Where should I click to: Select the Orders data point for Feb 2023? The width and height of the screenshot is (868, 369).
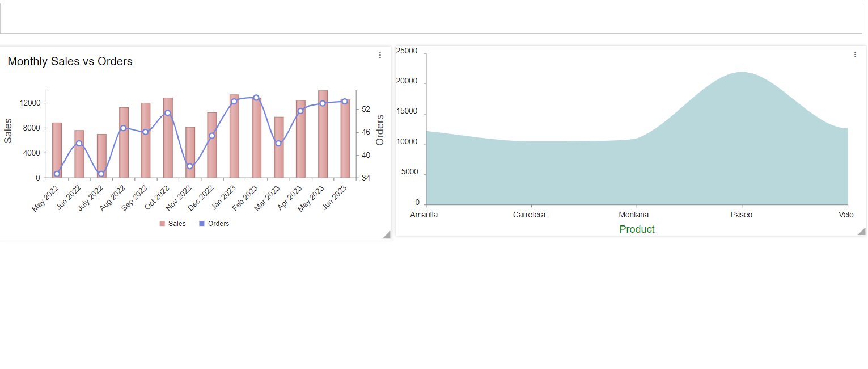[256, 98]
